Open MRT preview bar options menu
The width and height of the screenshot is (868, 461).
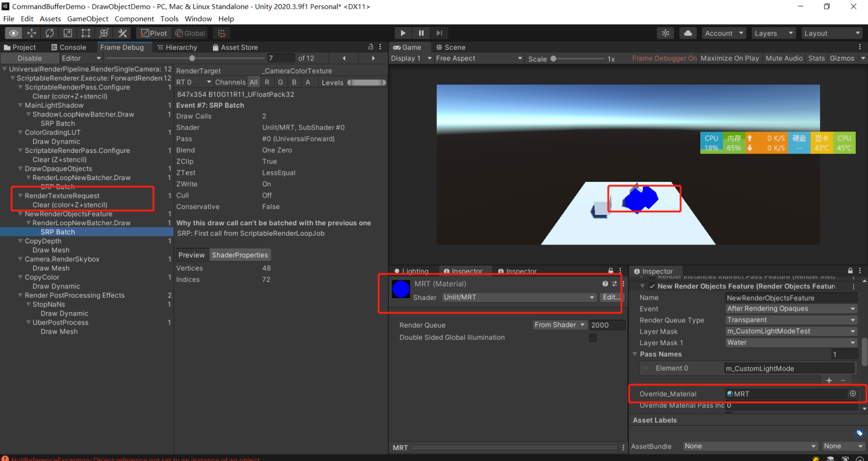[622, 447]
